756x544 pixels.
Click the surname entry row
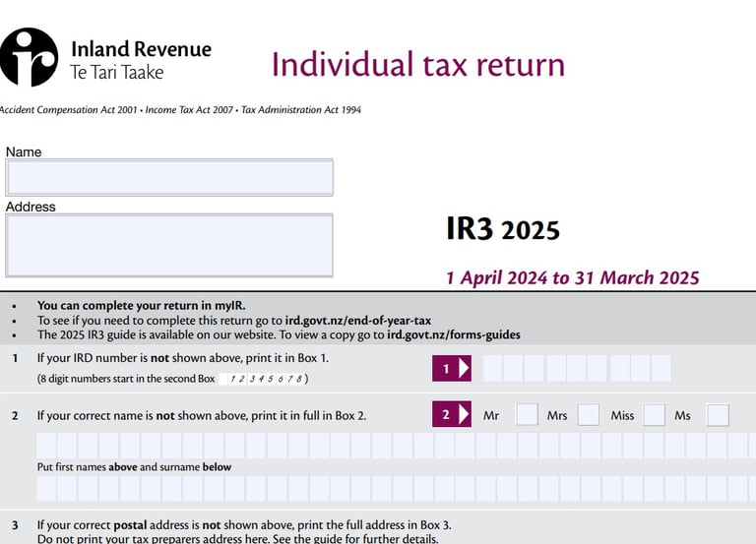tap(397, 489)
